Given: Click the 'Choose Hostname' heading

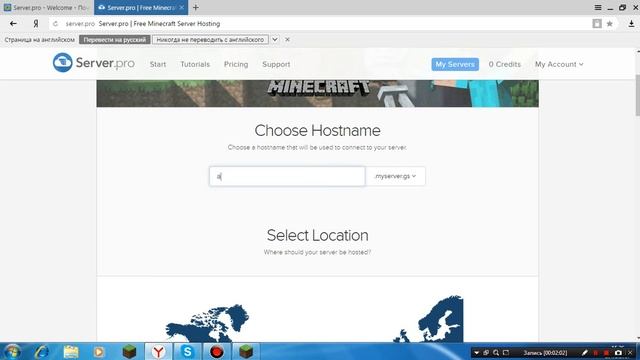Looking at the screenshot, I should 318,131.
